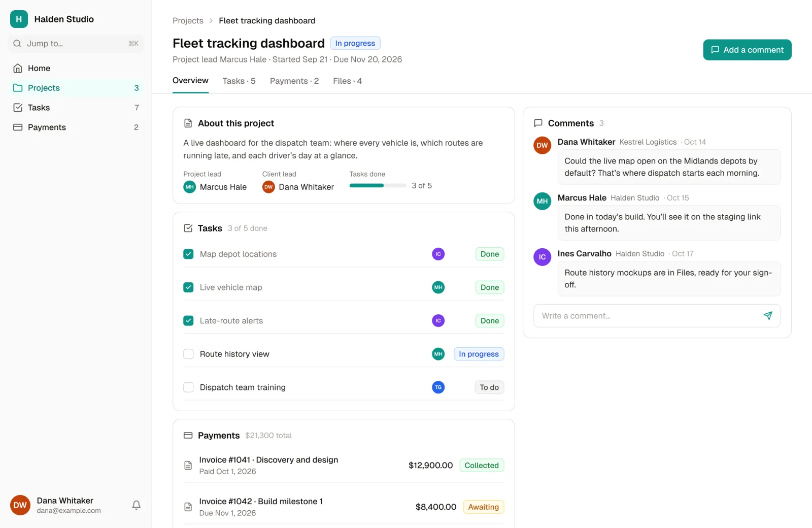This screenshot has width=812, height=528.
Task: Open Tasks in the sidebar navigation
Action: pyautogui.click(x=76, y=108)
